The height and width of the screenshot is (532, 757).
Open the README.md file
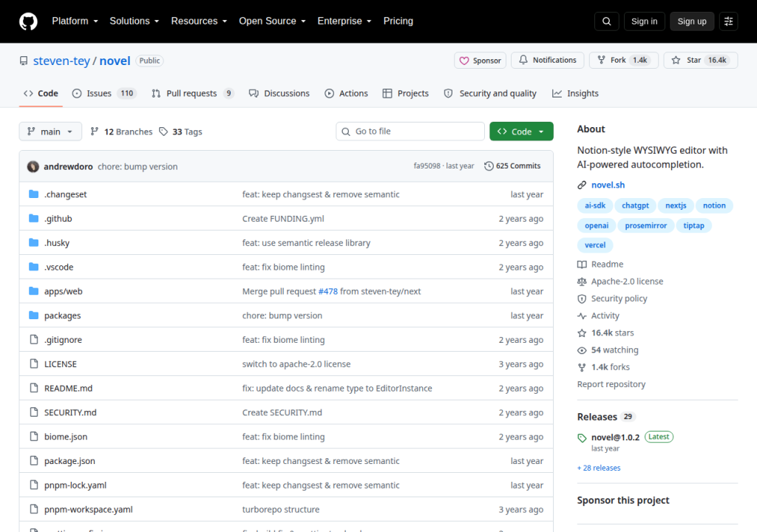click(68, 388)
